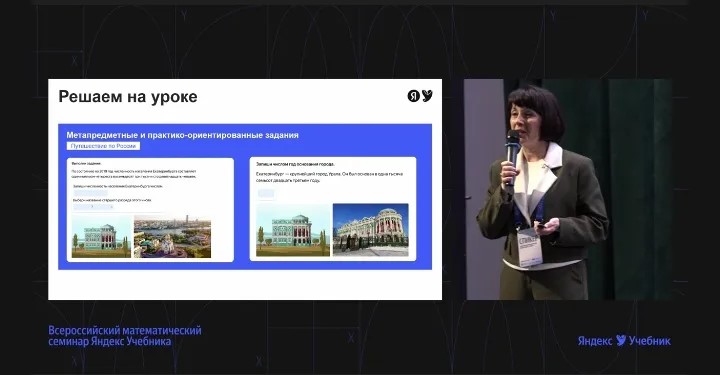Click the real Sevastyanov house photograph

point(371,229)
